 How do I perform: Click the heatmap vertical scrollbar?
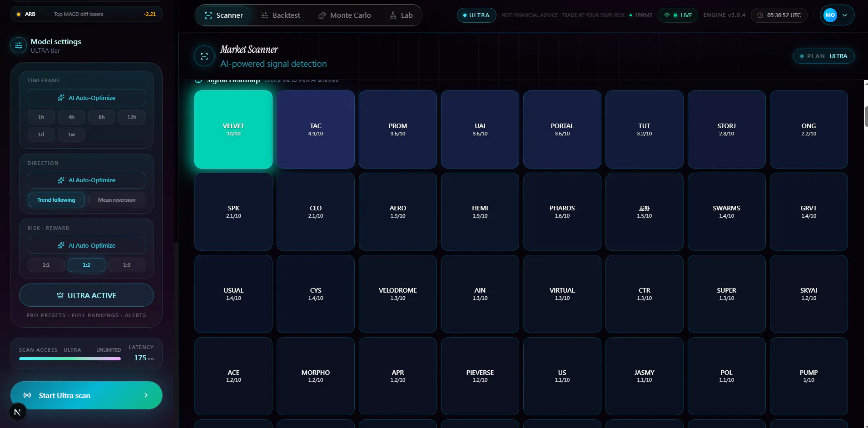pyautogui.click(x=866, y=116)
